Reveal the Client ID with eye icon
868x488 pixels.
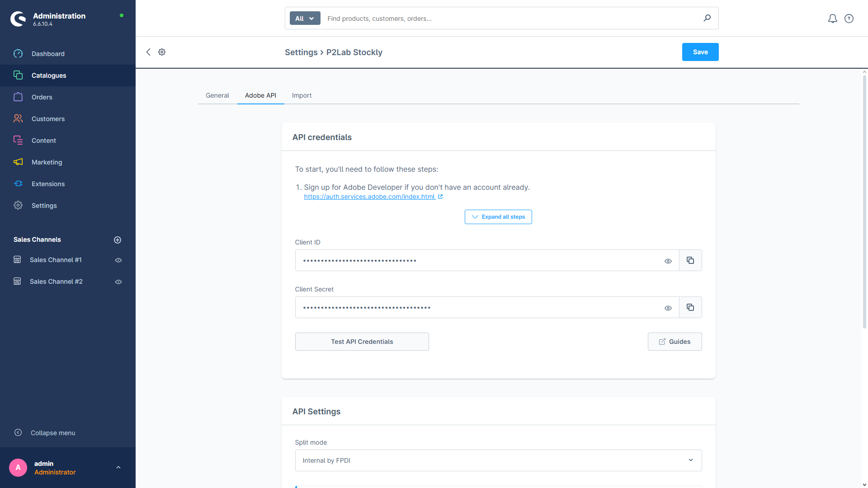coord(668,261)
